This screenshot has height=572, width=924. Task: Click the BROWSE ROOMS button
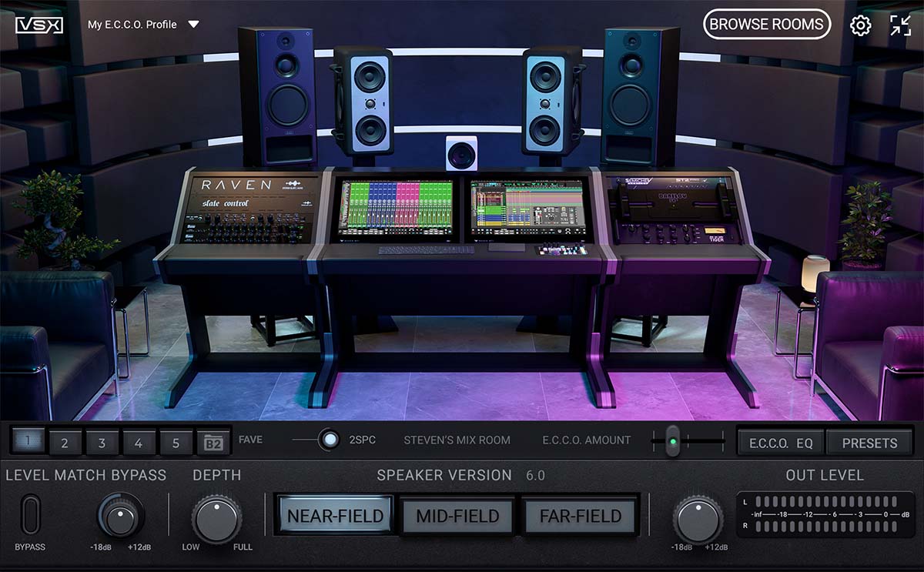point(767,24)
